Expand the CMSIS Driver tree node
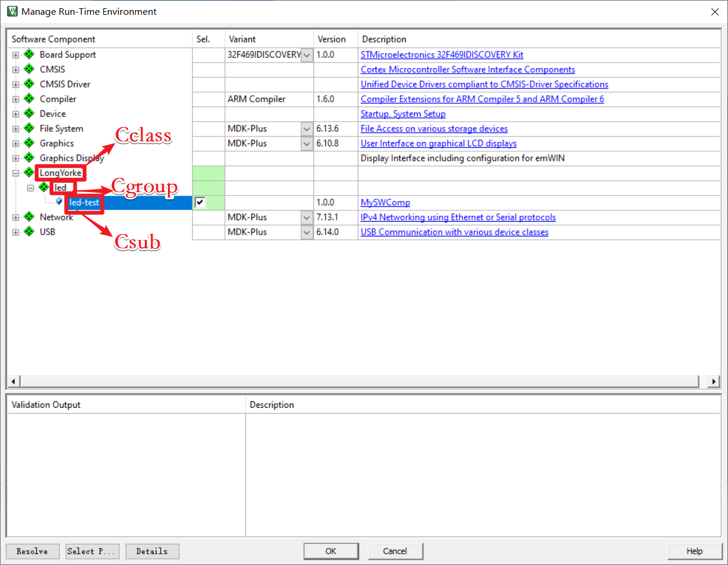 (x=16, y=84)
